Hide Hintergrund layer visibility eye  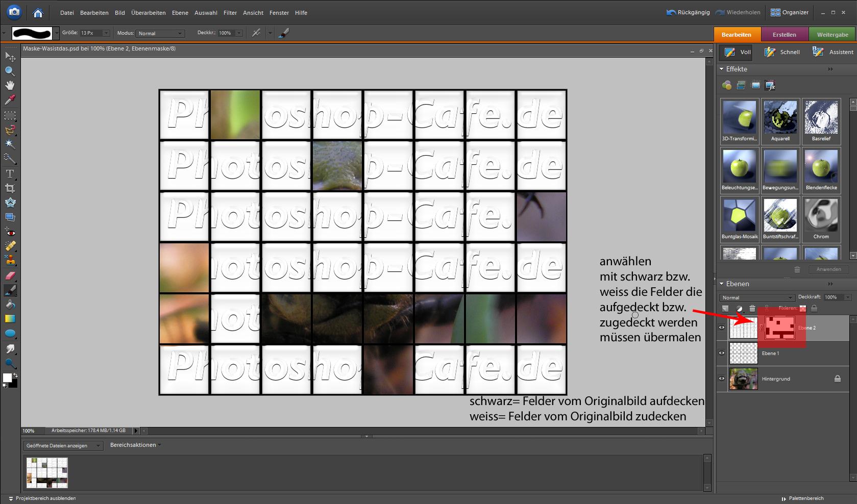point(722,379)
